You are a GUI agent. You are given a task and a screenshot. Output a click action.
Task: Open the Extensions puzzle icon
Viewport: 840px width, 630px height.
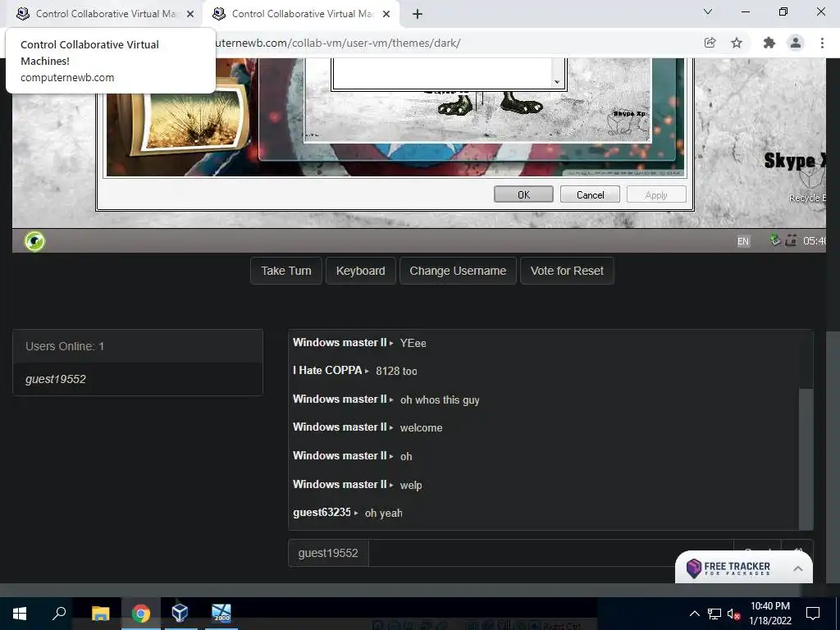click(769, 43)
